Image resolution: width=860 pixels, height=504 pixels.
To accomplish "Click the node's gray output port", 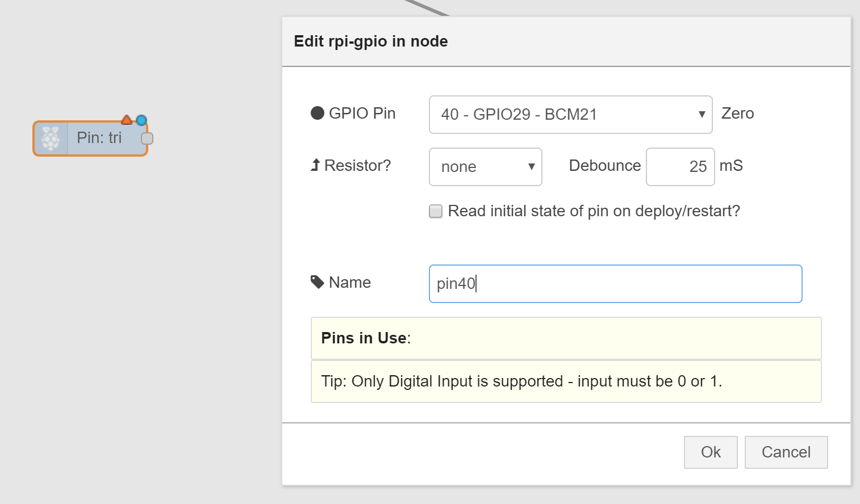I will [147, 138].
